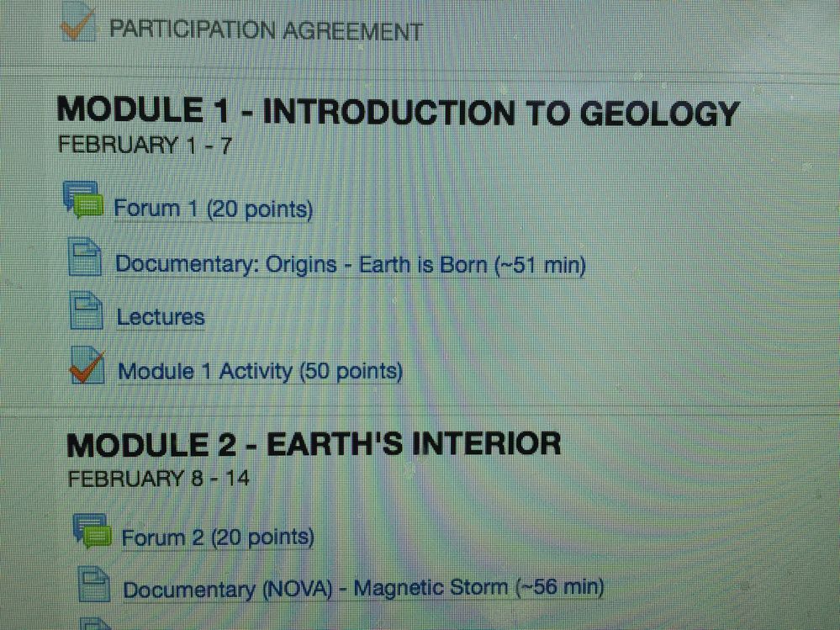This screenshot has width=840, height=630.
Task: Open the Forum 1 (20 points) link
Action: (x=214, y=208)
